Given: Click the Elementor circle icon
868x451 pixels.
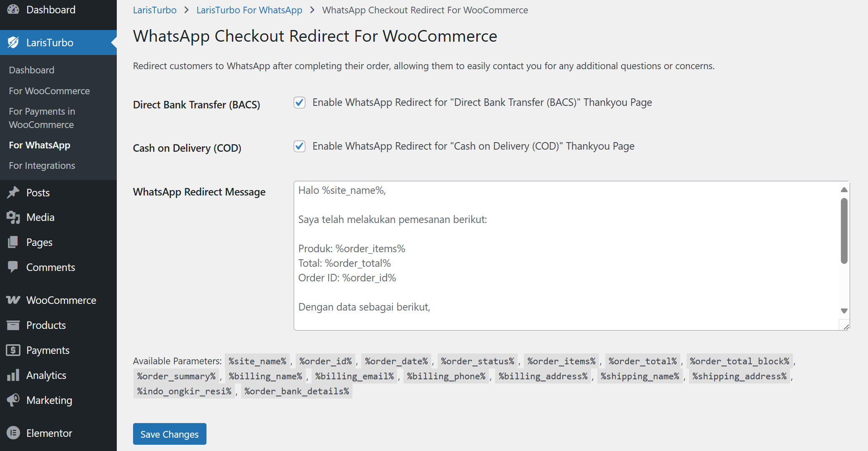Looking at the screenshot, I should (13, 433).
